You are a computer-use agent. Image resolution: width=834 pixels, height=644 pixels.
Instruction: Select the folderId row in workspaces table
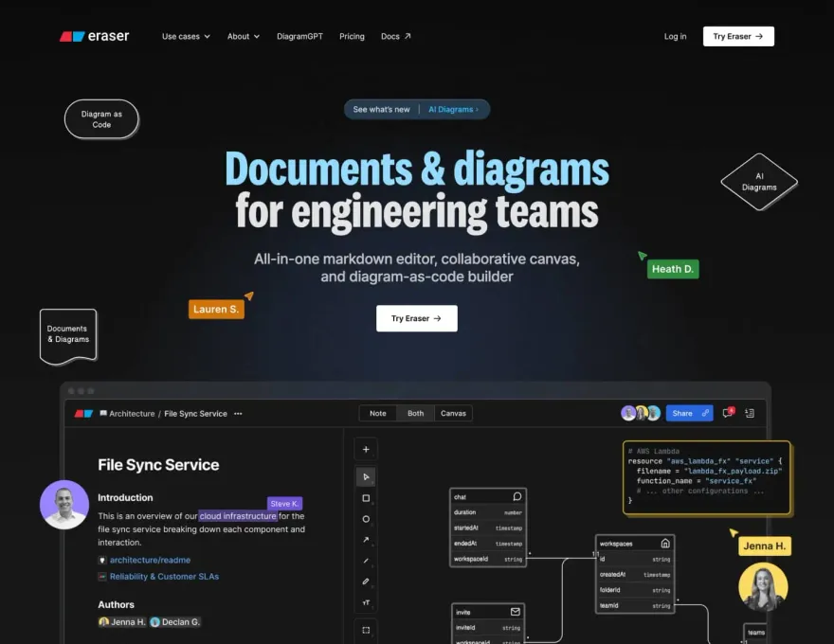point(635,590)
